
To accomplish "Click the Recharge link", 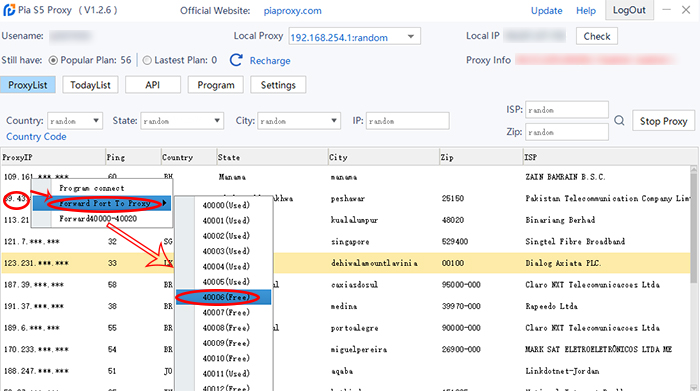I will pos(270,61).
